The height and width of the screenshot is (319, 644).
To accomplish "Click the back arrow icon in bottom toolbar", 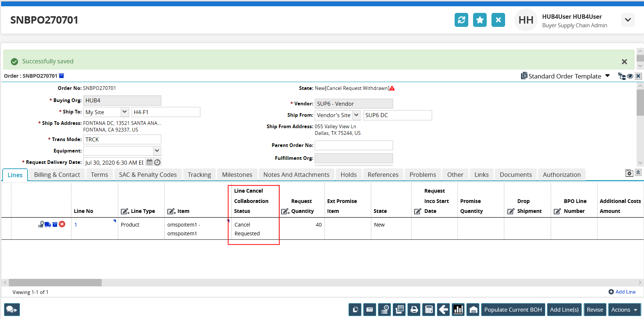I will (444, 310).
